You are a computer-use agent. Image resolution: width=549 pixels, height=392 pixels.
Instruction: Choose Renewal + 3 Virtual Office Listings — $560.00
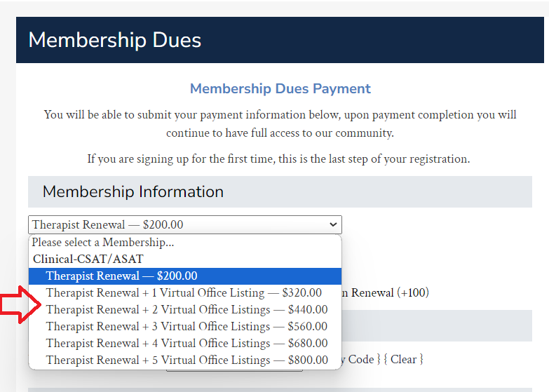[187, 326]
